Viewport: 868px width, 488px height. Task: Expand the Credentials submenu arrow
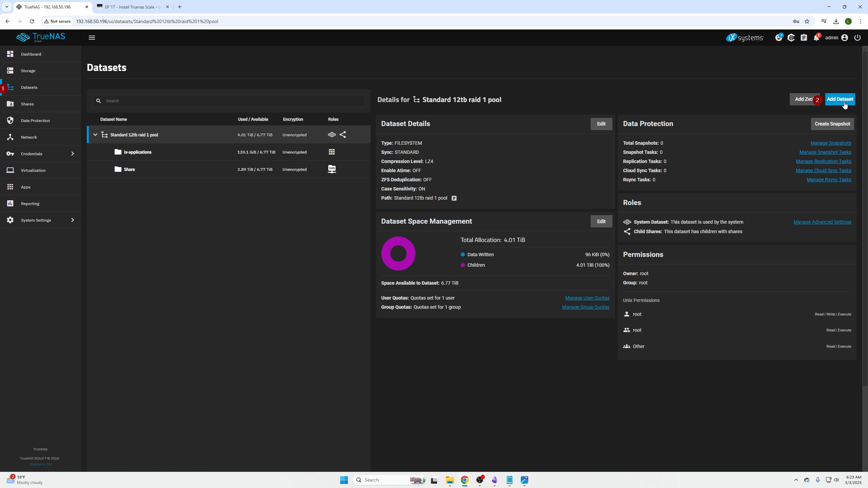pyautogui.click(x=72, y=154)
